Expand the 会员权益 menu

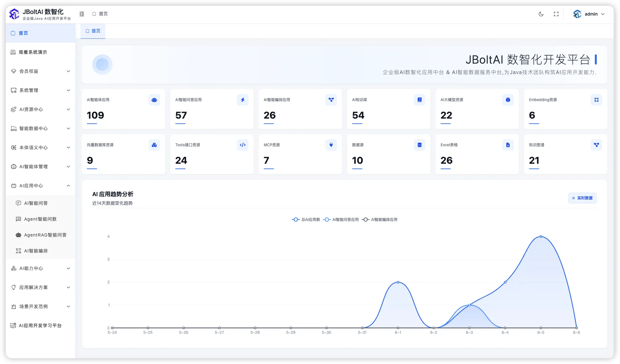point(40,71)
